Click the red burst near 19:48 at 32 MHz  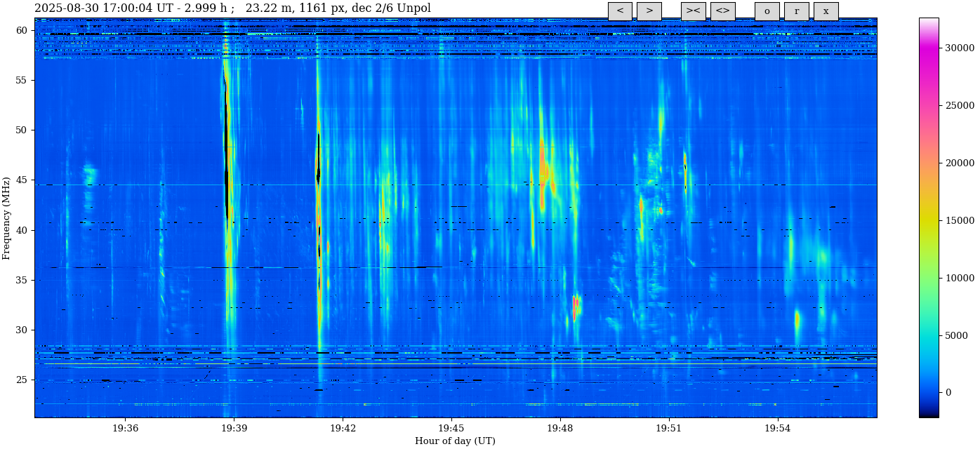[574, 307]
